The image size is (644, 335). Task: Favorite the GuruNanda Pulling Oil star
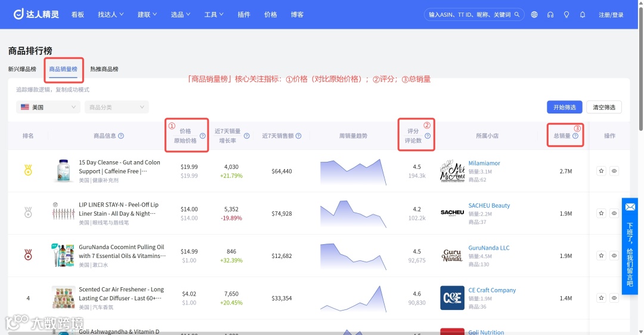click(x=601, y=256)
